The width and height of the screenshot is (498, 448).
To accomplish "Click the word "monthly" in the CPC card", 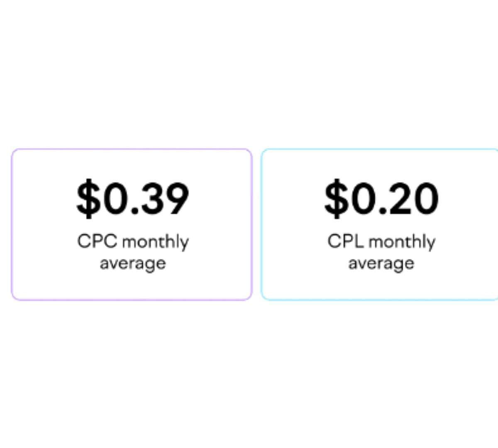I will (x=156, y=242).
